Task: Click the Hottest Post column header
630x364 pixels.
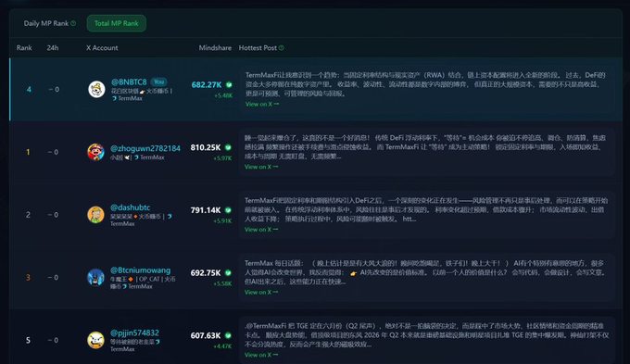Action: pyautogui.click(x=258, y=48)
